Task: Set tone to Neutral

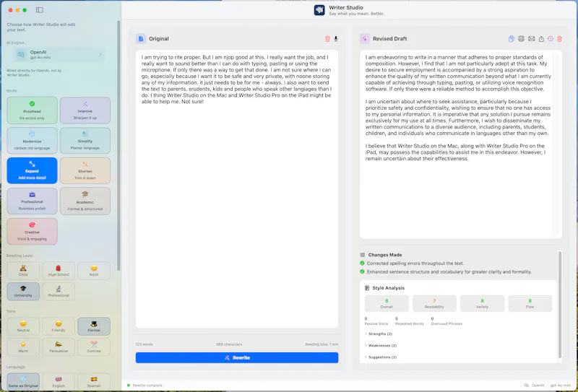Action: (x=23, y=326)
